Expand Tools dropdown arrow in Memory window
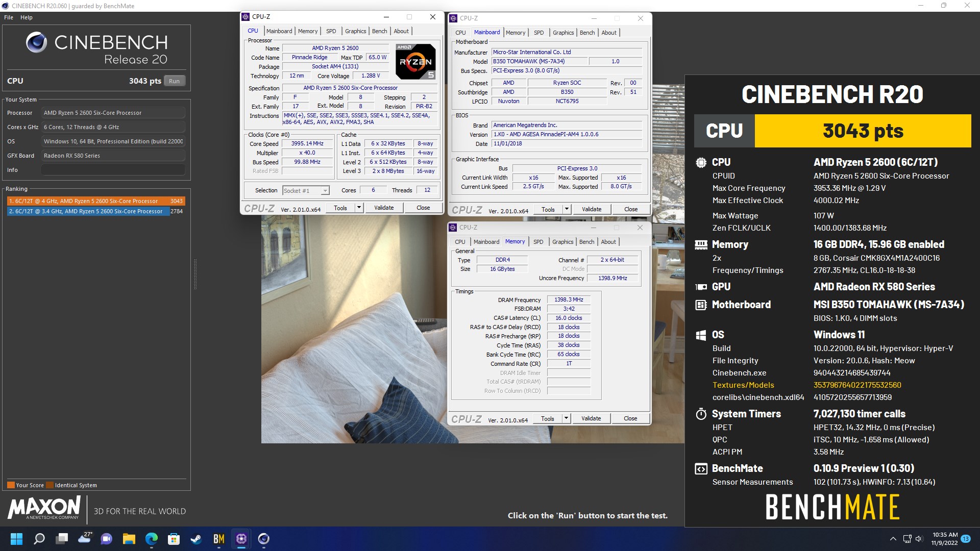Image resolution: width=980 pixels, height=551 pixels. (x=566, y=419)
